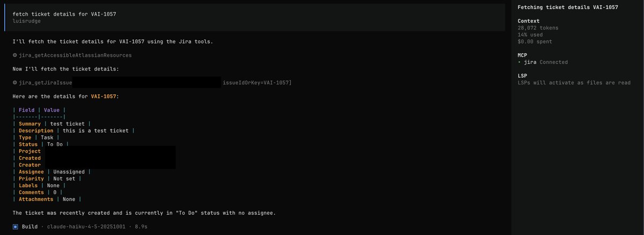Select the Type row showing Task
This screenshot has height=235, width=644.
tap(35, 137)
